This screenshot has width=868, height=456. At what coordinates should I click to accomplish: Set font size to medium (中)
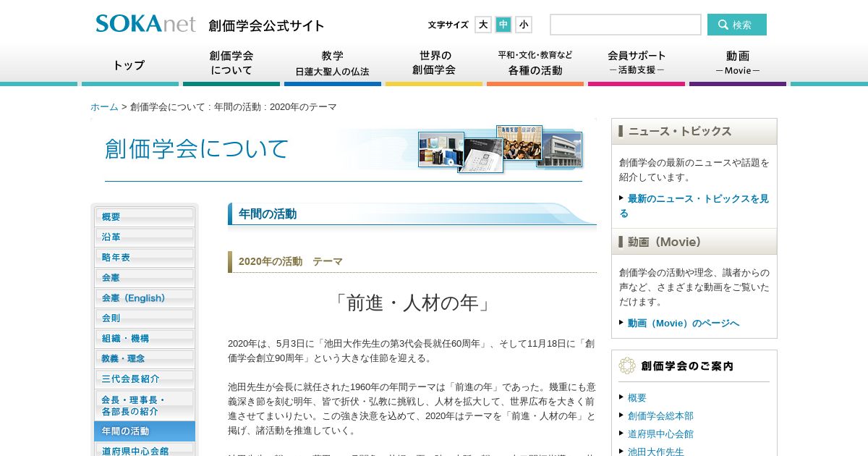pos(503,25)
